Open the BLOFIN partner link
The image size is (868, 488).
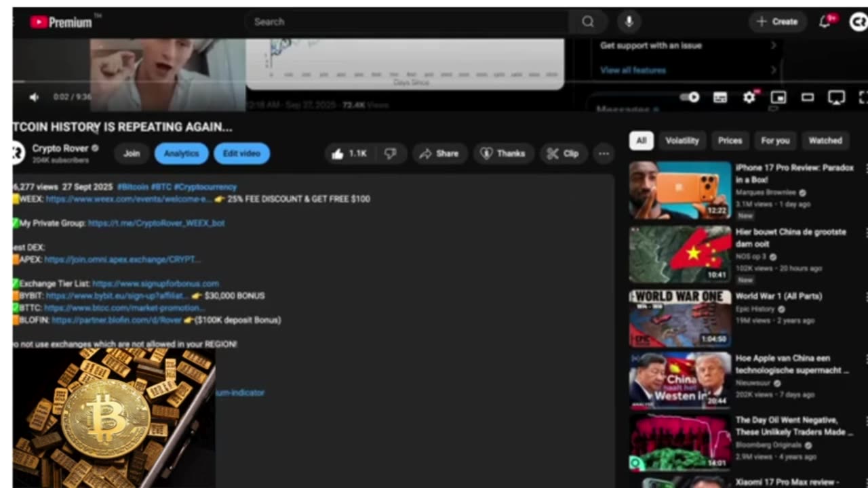[x=117, y=320]
